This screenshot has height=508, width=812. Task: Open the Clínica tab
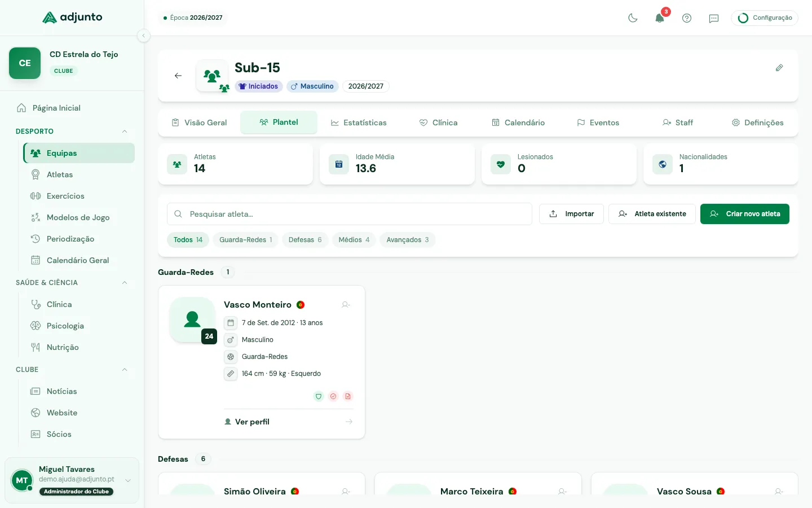(438, 122)
